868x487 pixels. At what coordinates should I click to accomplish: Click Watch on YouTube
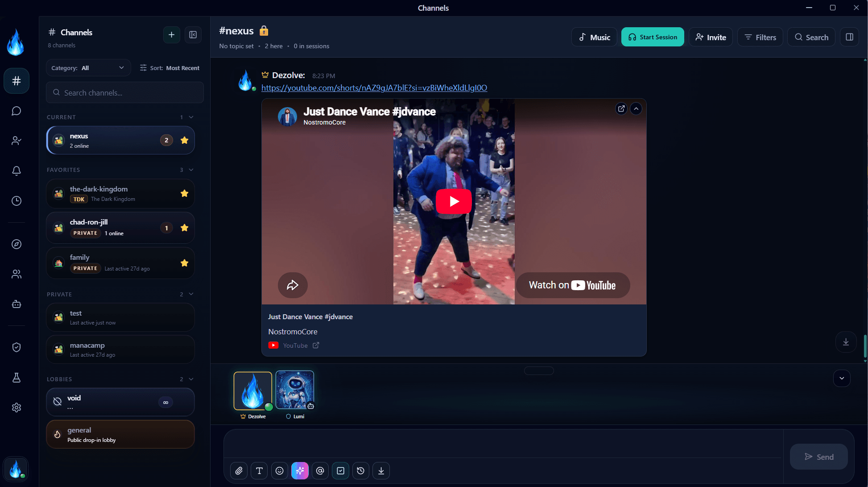click(x=573, y=285)
